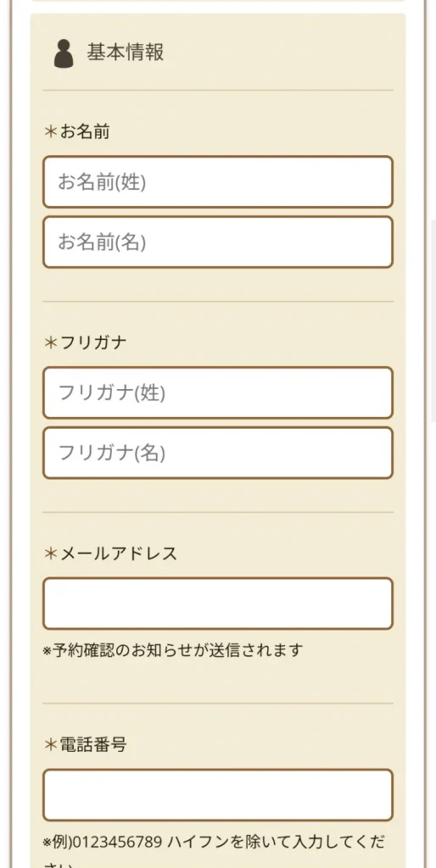Click into the メールアドレス email field
The height and width of the screenshot is (868, 436).
(218, 604)
